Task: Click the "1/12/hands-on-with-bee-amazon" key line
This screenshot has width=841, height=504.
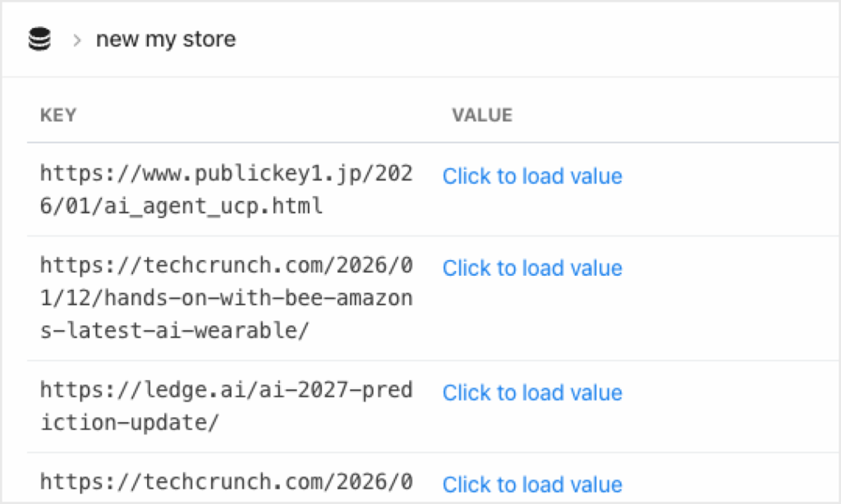Action: [226, 299]
